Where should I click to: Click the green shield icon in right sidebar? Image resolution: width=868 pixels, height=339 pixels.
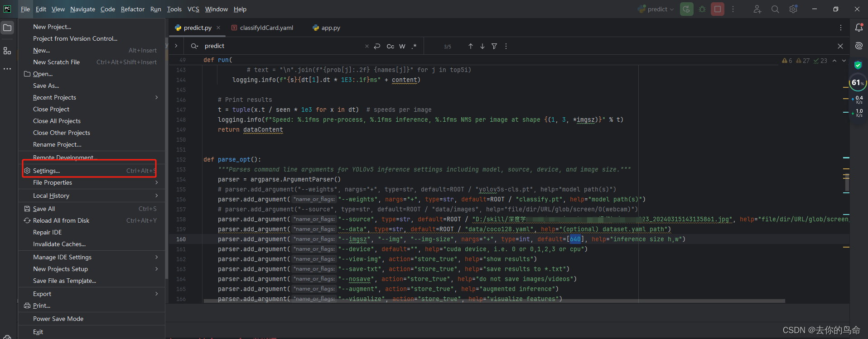858,65
